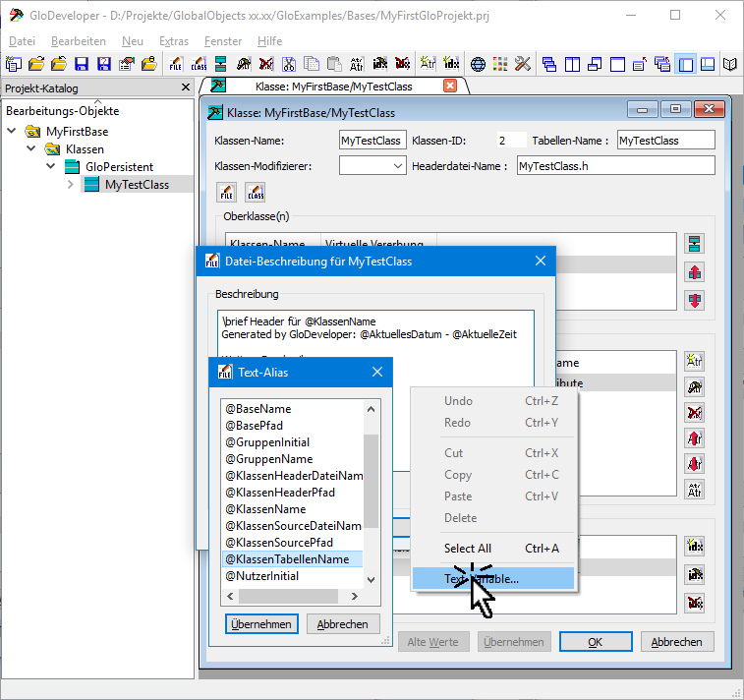
Task: Open the Fenster menu
Action: [223, 41]
